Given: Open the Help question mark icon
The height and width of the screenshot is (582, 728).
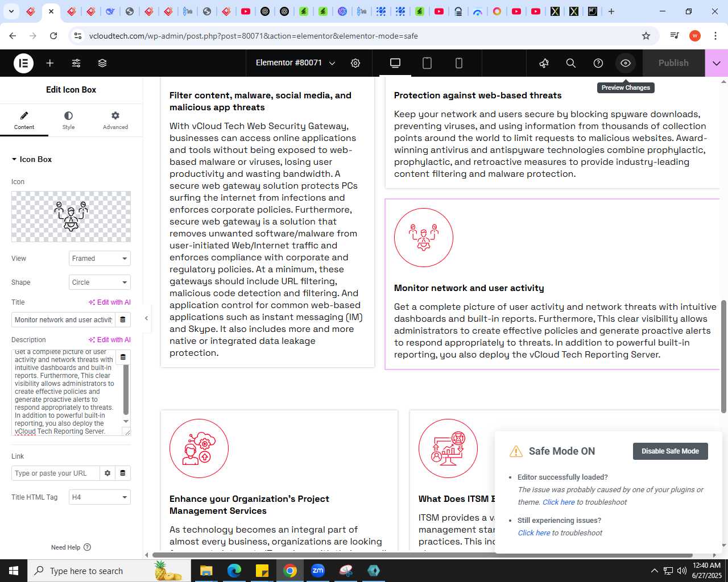Looking at the screenshot, I should tap(598, 63).
